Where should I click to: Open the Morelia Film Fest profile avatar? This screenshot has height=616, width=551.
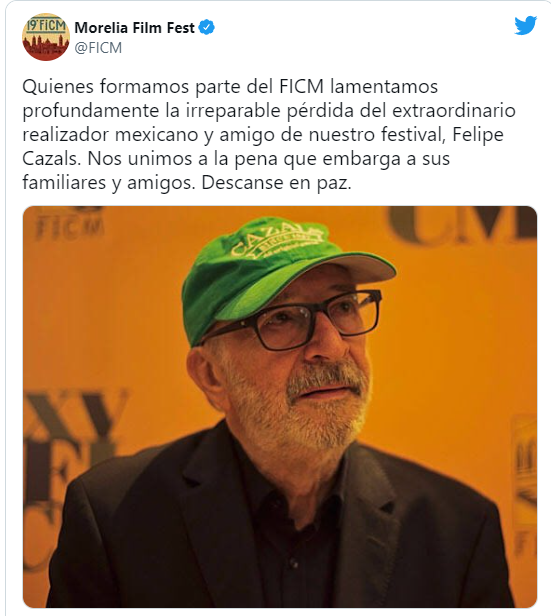(46, 37)
